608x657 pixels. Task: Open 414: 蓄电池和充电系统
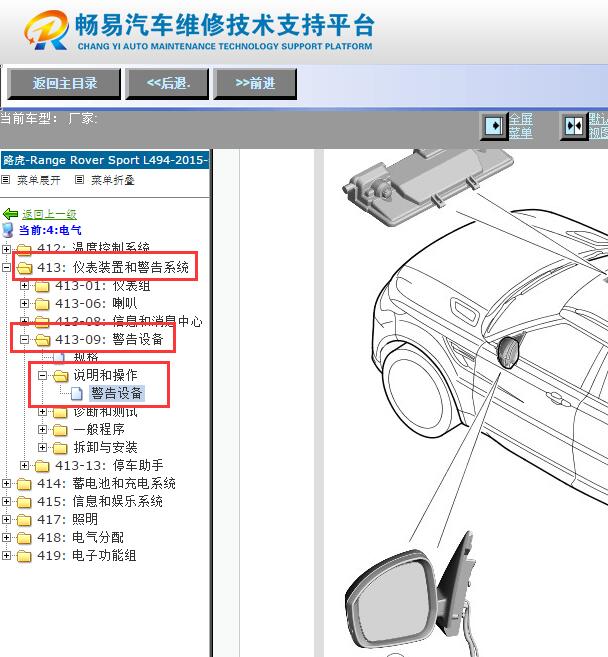click(x=106, y=483)
